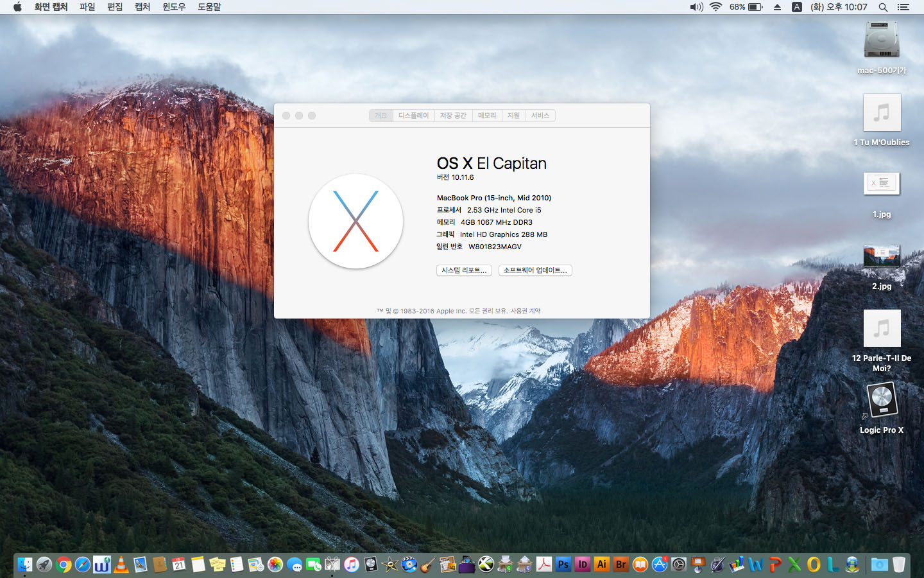Open Spotlight search in menu bar
The height and width of the screenshot is (578, 924).
pyautogui.click(x=883, y=7)
